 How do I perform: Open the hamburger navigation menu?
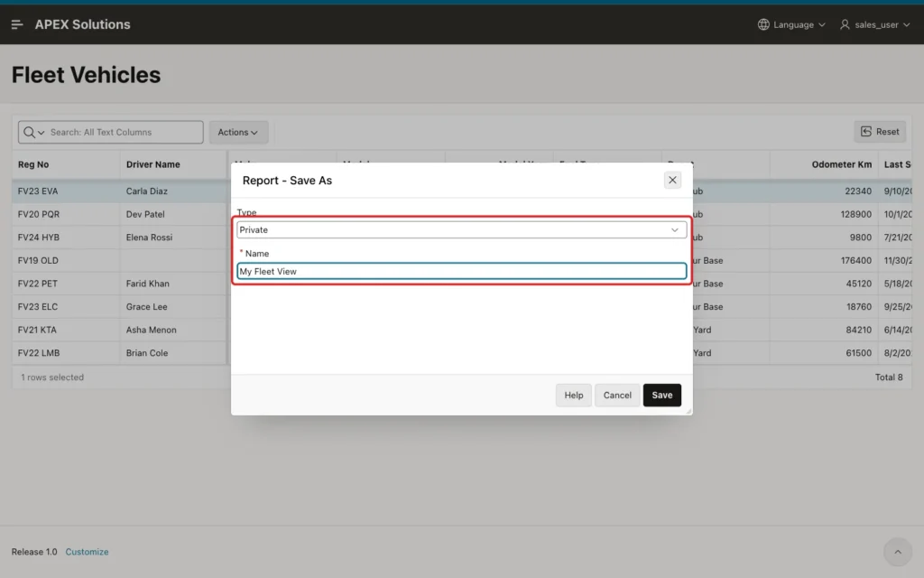click(17, 24)
